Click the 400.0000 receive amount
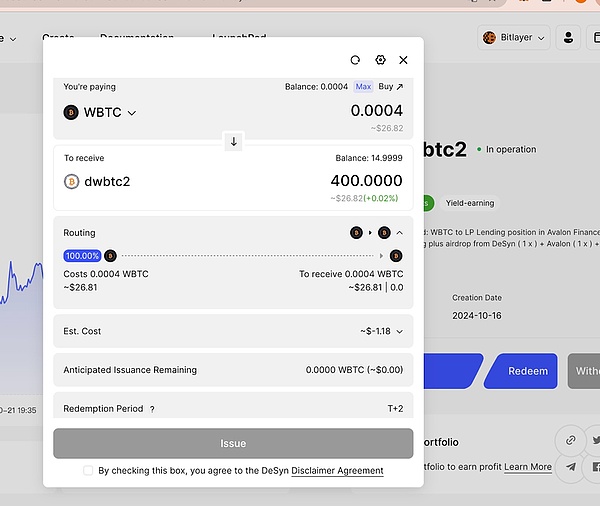Image resolution: width=600 pixels, height=506 pixels. click(366, 181)
